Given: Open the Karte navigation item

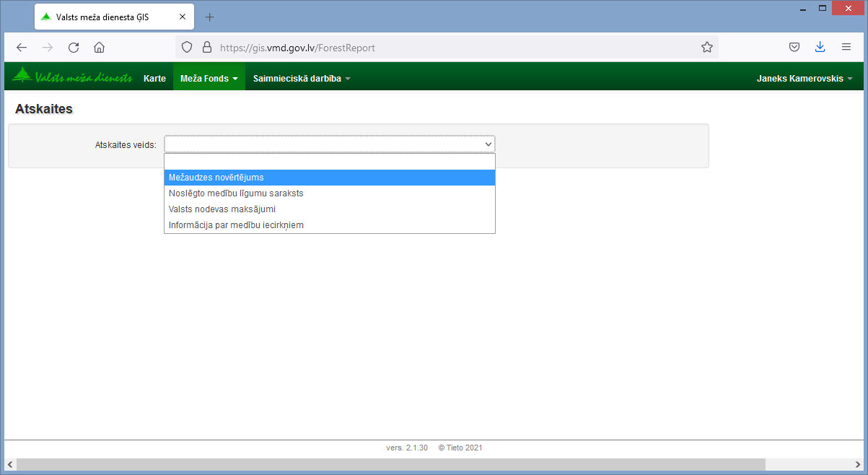Looking at the screenshot, I should pos(154,79).
